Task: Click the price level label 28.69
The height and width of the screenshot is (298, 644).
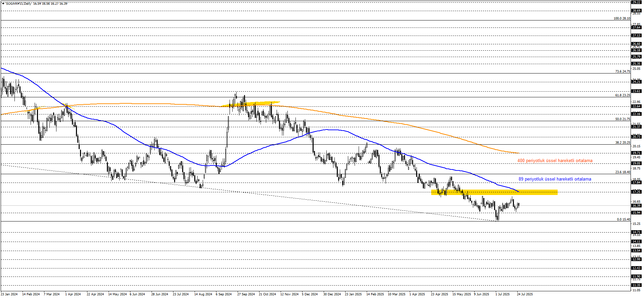Action: tap(636, 11)
